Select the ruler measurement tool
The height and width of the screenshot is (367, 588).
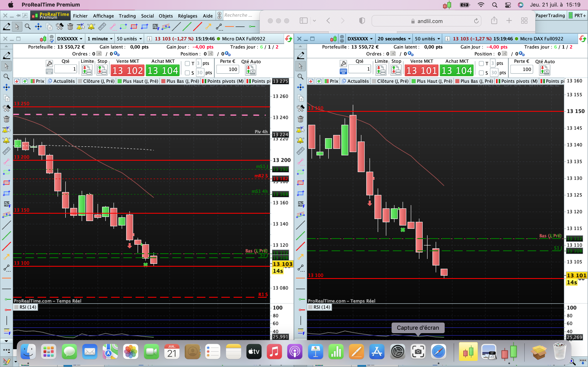pyautogui.click(x=102, y=27)
